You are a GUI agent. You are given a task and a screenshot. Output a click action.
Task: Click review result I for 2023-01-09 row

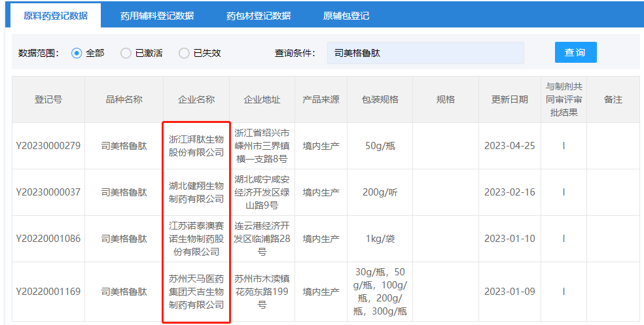[564, 292]
